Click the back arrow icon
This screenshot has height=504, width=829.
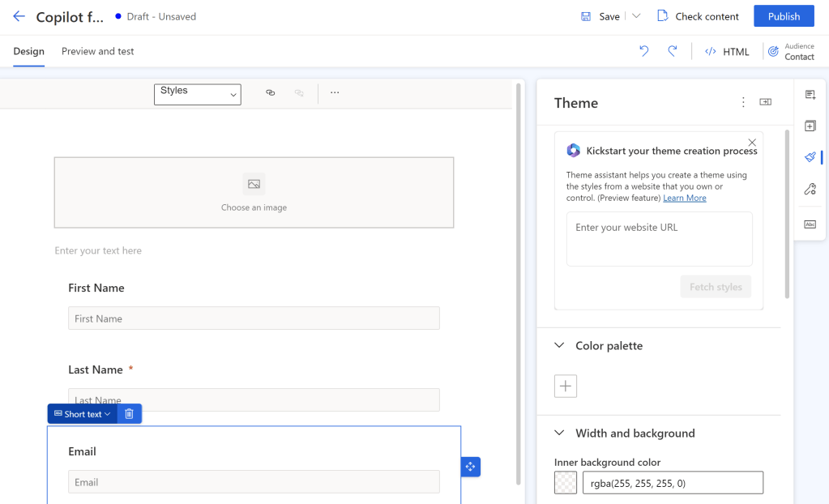coord(19,16)
